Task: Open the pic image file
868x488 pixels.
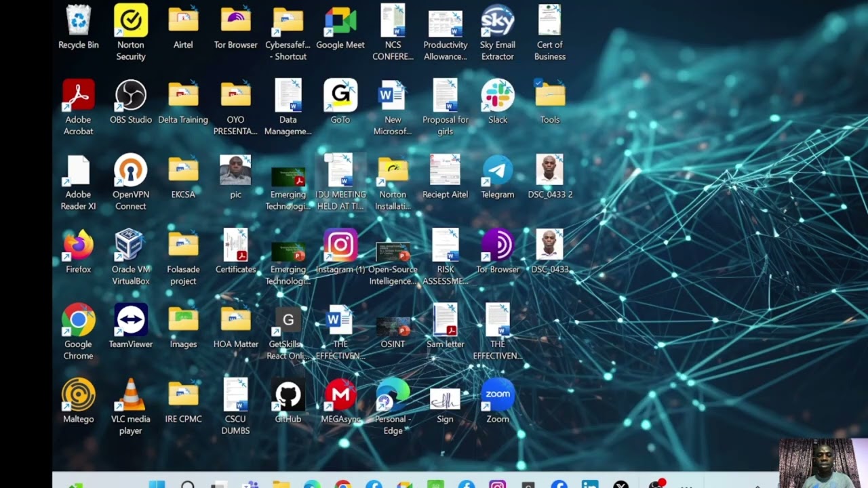Action: [x=235, y=169]
